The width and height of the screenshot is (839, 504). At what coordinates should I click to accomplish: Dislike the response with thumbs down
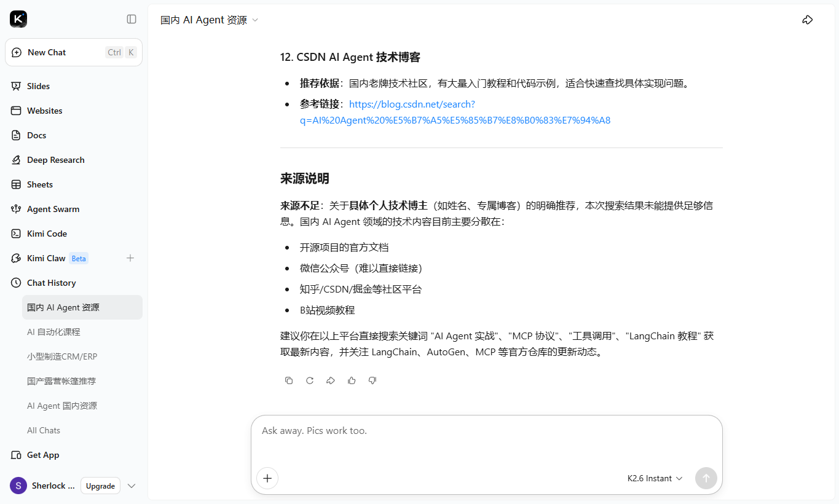[x=372, y=380]
